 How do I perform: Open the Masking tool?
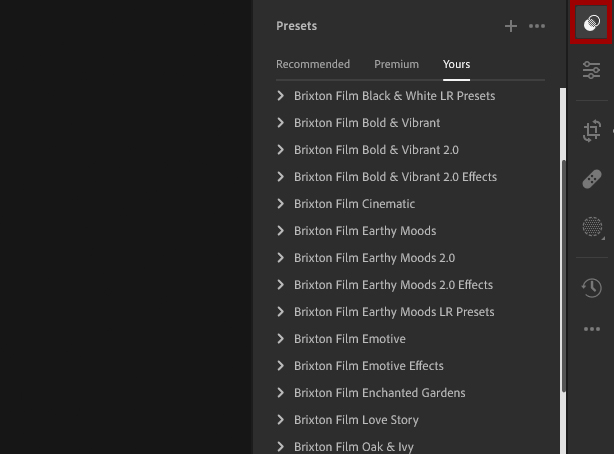tap(591, 228)
